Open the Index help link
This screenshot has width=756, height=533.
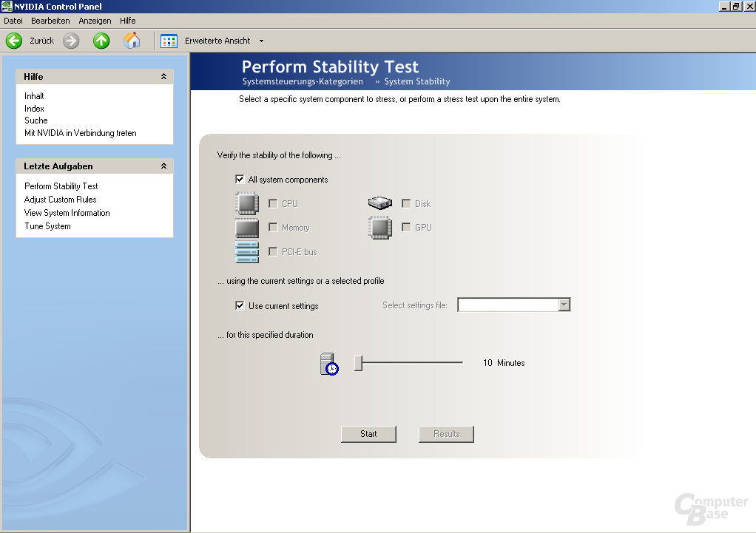click(34, 109)
